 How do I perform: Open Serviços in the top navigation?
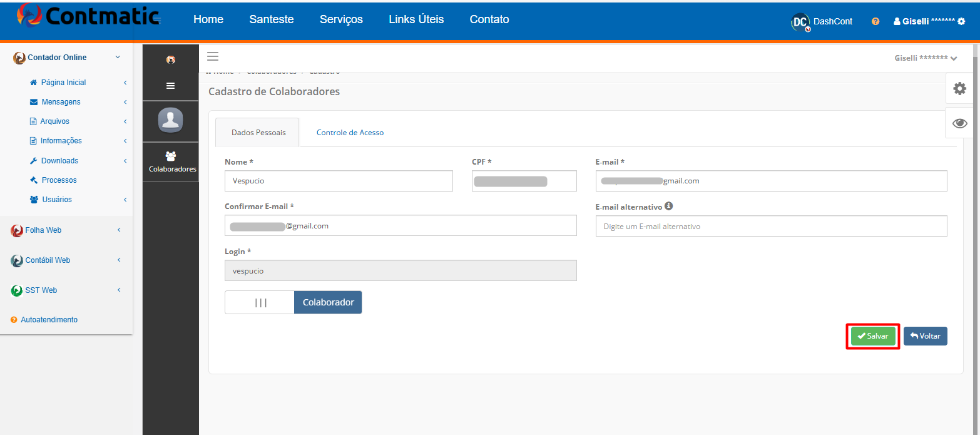coord(341,19)
